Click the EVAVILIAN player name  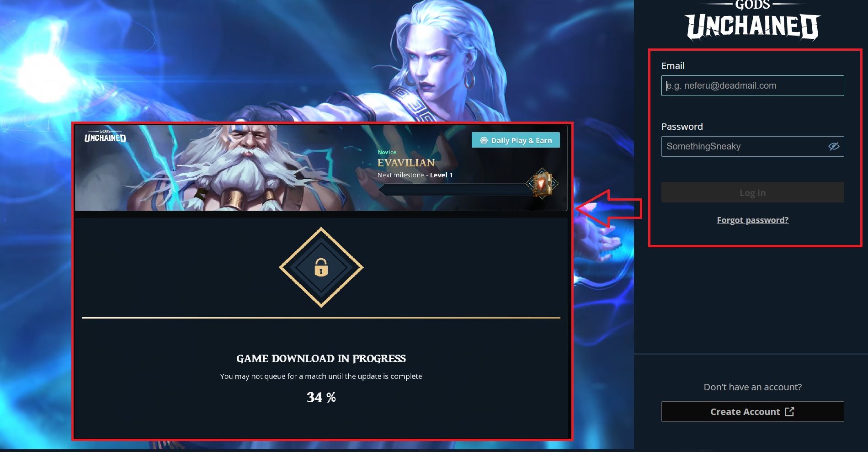coord(406,163)
